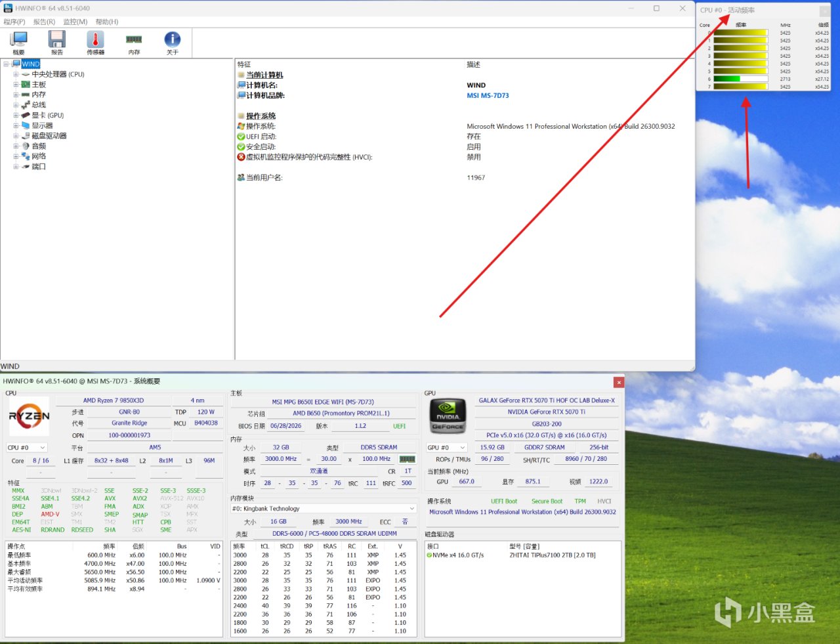Click the Ryzen logo in the summary window
Viewport: 840px width, 644px height.
[x=30, y=416]
